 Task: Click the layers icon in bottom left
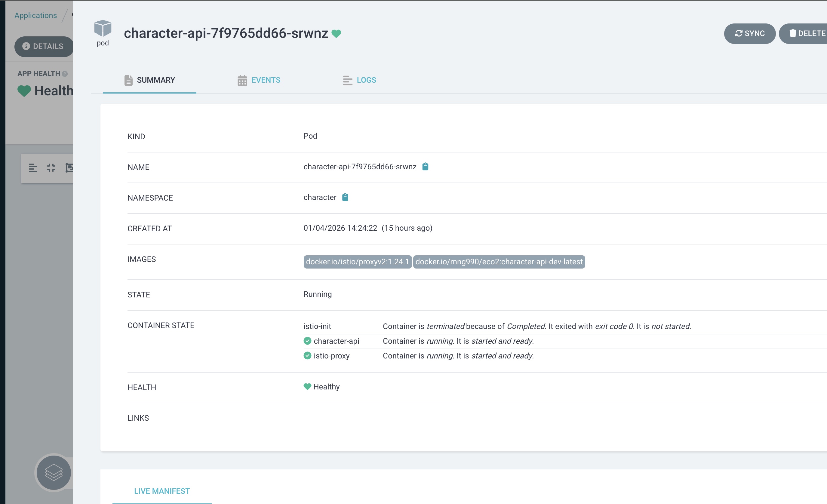point(54,472)
